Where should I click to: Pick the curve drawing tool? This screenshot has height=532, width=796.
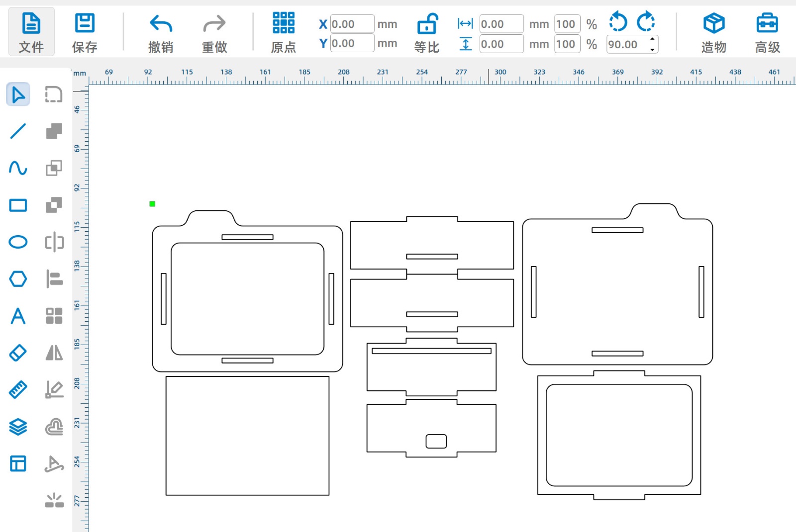tap(18, 168)
